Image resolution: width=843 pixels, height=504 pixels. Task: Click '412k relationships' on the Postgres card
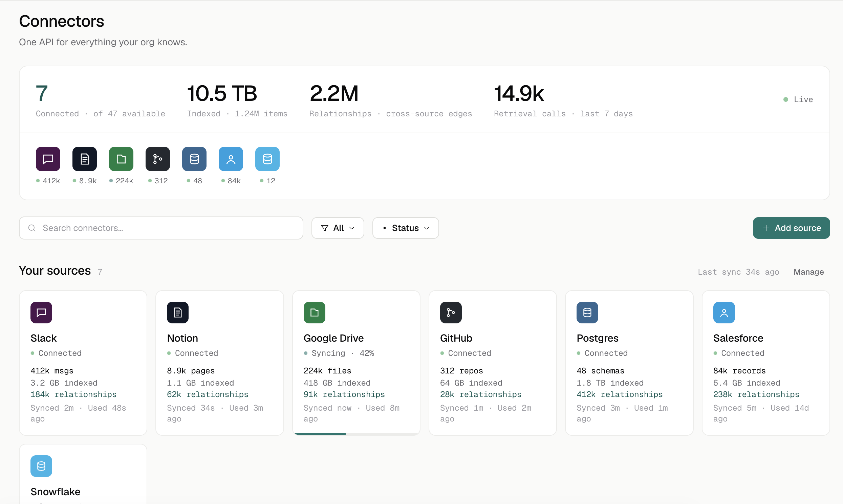click(619, 394)
